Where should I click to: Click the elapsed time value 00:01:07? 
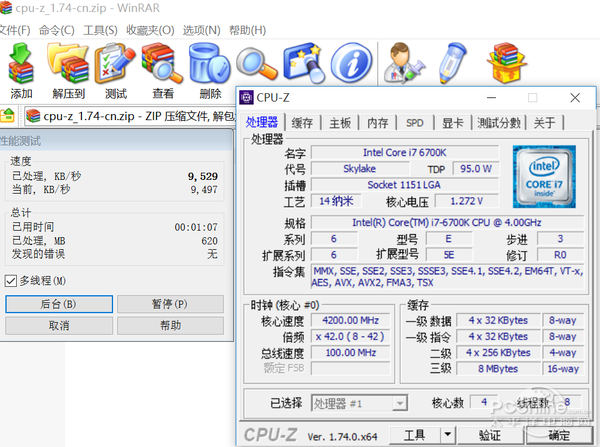pyautogui.click(x=196, y=227)
